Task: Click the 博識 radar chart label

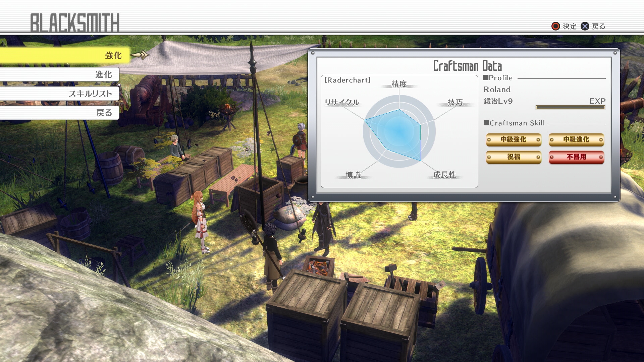Action: click(x=353, y=175)
